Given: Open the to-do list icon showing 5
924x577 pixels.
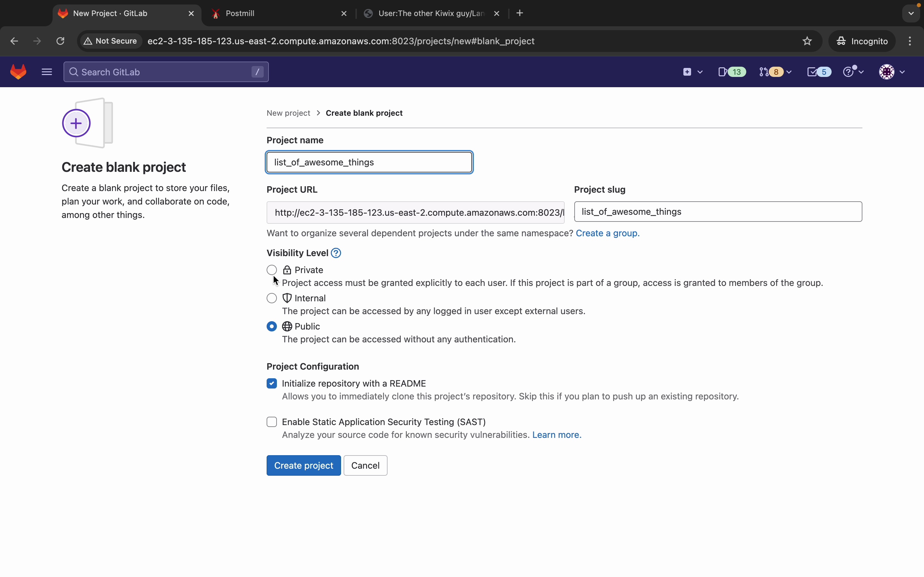Looking at the screenshot, I should (819, 72).
